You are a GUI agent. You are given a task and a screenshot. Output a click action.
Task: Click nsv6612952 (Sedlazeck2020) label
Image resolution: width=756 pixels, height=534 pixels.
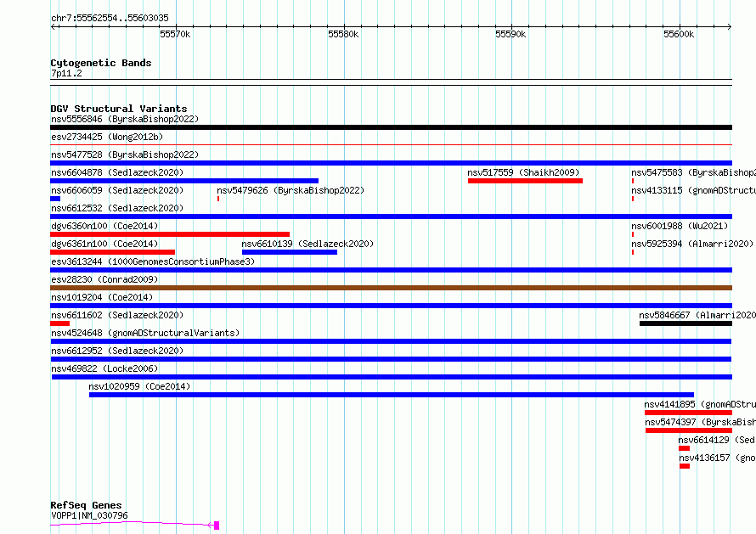coord(117,351)
